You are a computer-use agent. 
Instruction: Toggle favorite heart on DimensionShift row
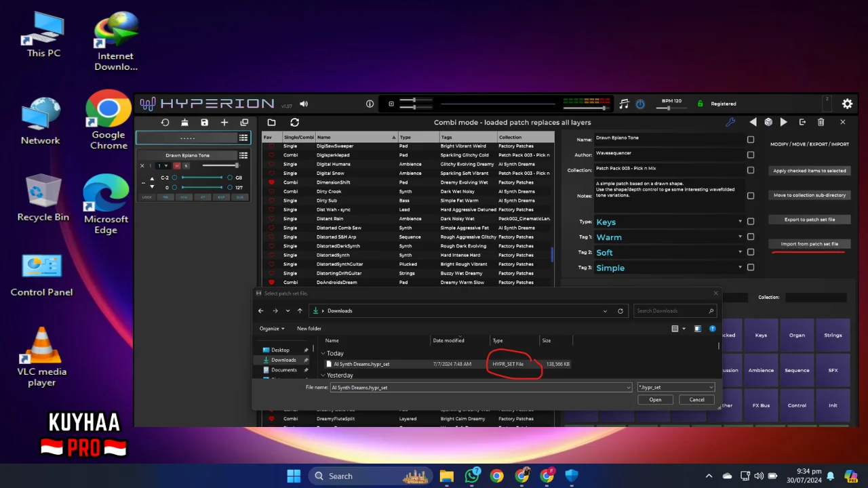tap(272, 182)
